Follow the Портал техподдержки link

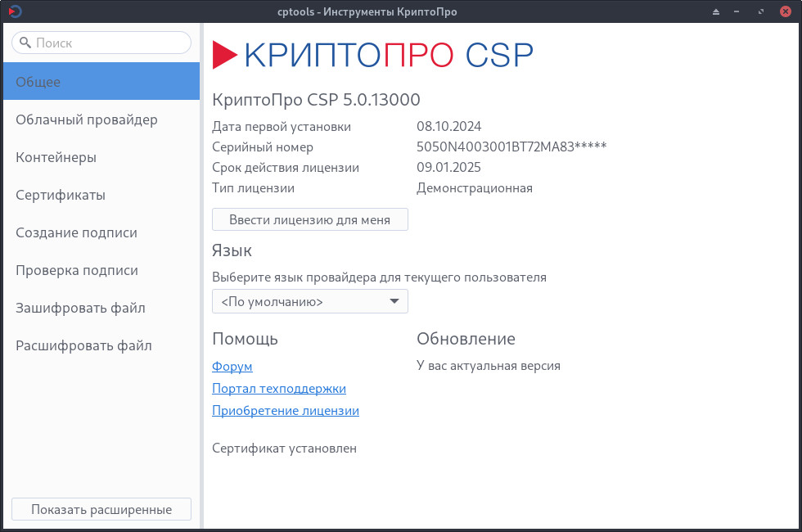(x=279, y=389)
